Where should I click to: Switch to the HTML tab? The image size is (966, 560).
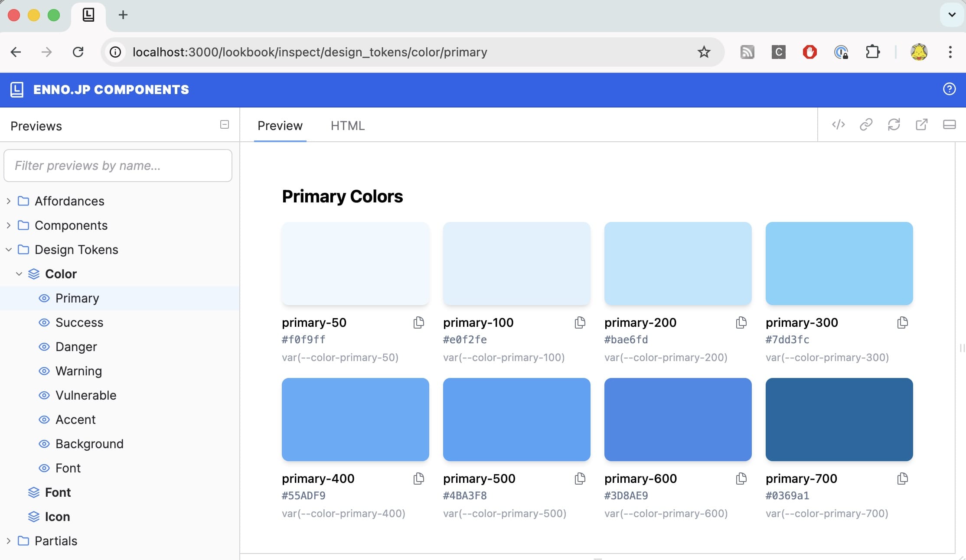point(347,126)
